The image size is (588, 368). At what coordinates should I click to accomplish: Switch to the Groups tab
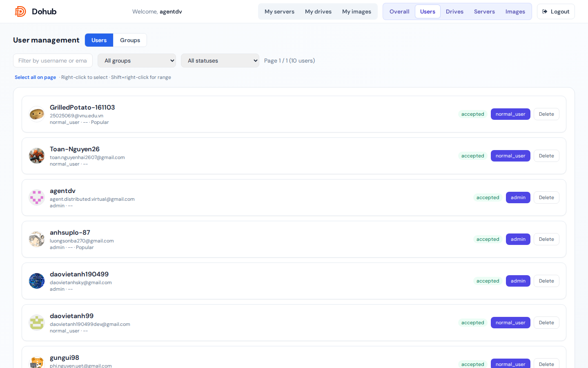coord(130,40)
